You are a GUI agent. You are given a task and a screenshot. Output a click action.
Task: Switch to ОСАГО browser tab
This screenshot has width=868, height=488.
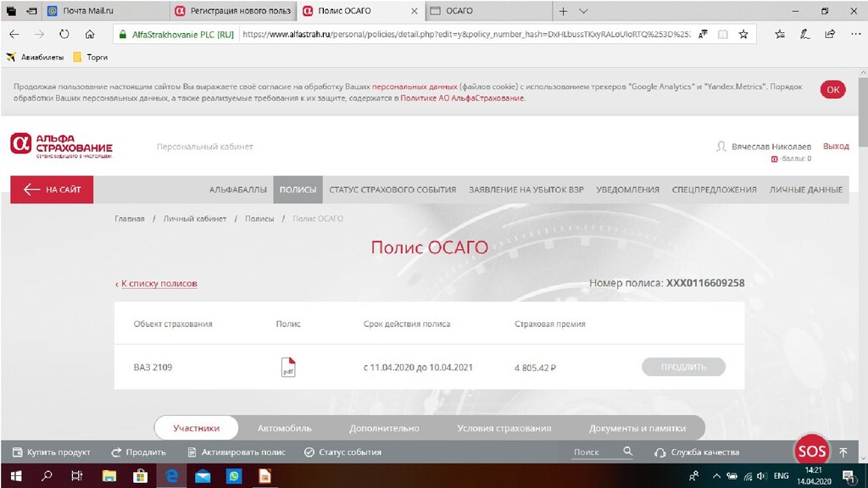(x=489, y=11)
